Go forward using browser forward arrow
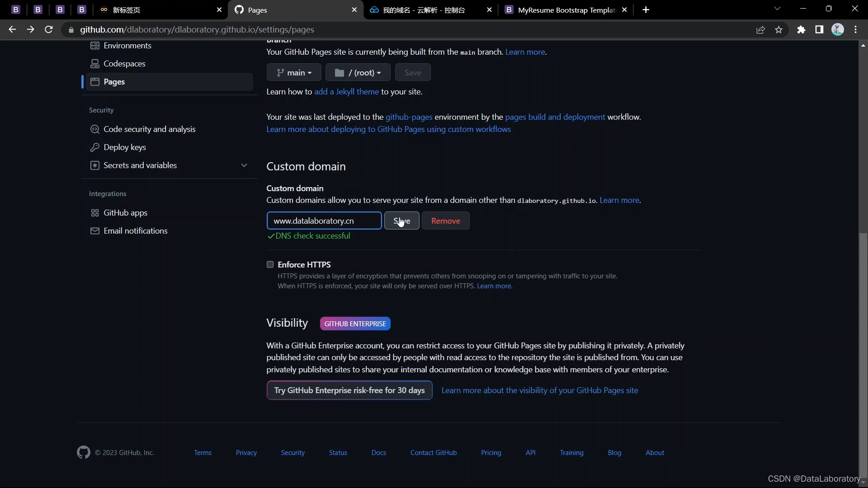The height and width of the screenshot is (488, 868). 30,29
